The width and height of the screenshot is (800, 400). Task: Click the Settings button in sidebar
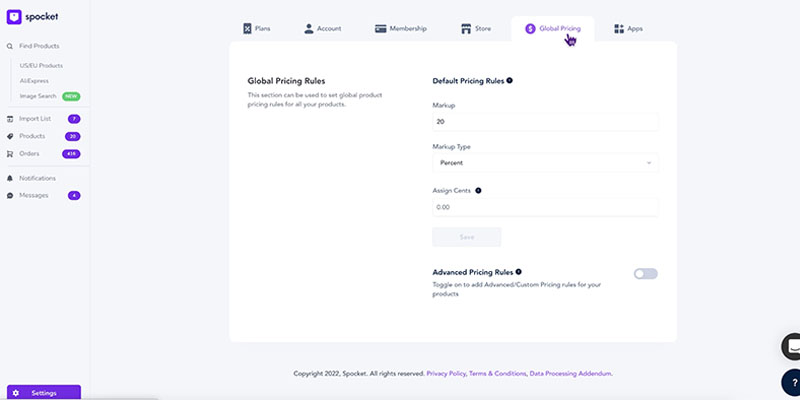point(43,392)
